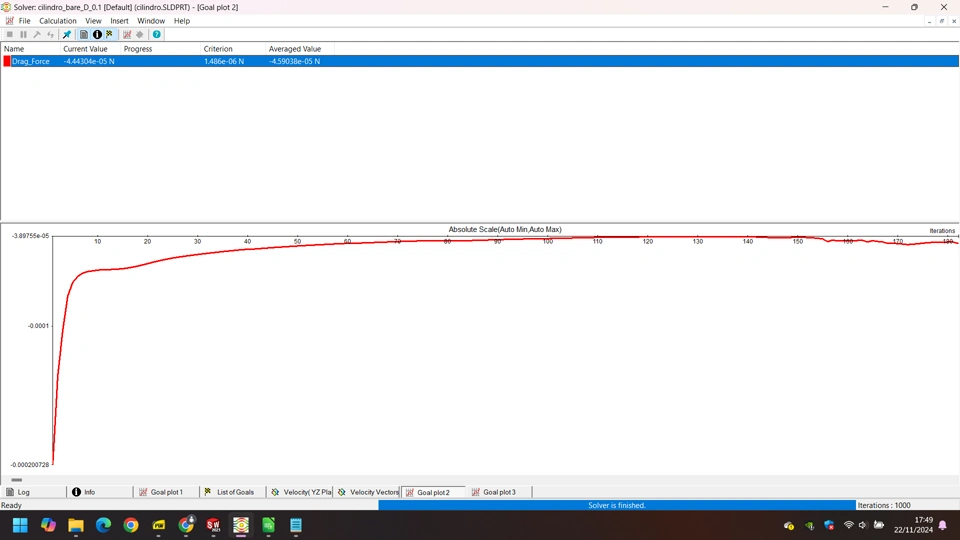Screen dimensions: 960x540
Task: Click the Ready status bar text
Action: point(11,505)
